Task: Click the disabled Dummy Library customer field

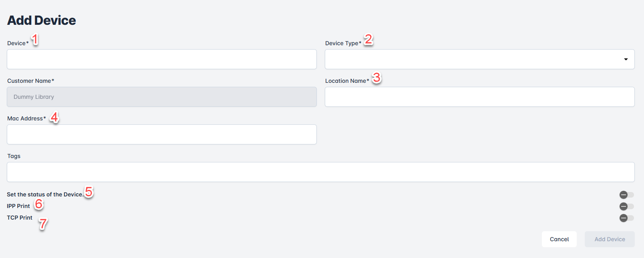Action: tap(161, 97)
